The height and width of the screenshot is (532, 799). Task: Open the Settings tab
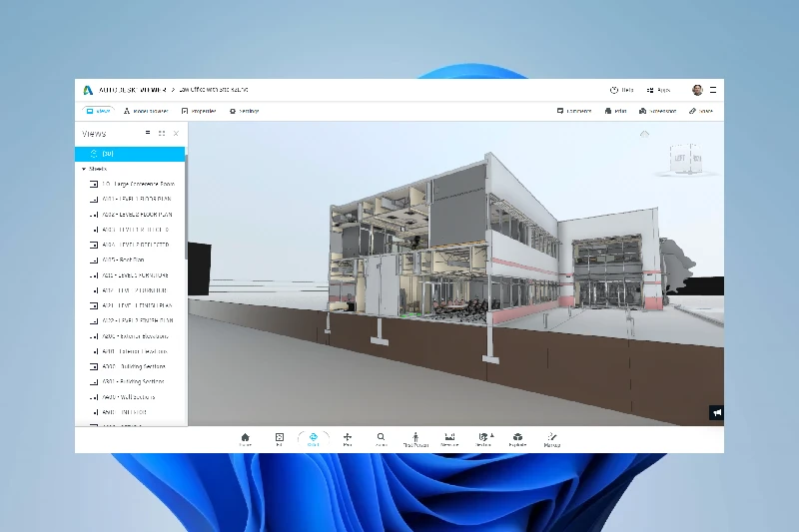point(244,111)
